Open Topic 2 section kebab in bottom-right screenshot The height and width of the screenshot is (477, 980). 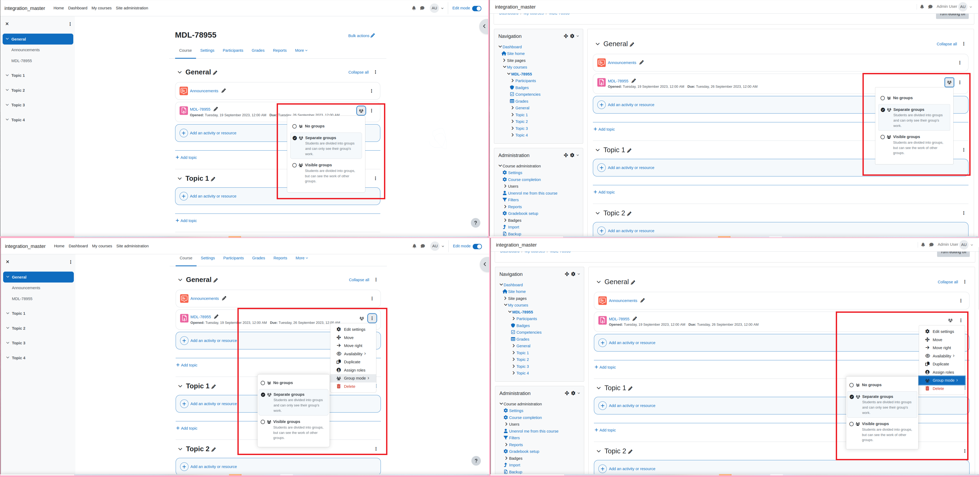pyautogui.click(x=964, y=451)
